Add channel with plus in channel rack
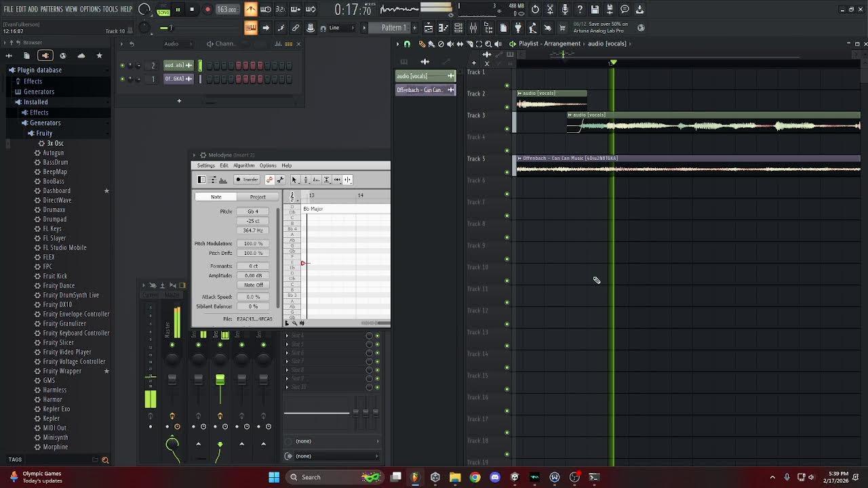 [179, 101]
